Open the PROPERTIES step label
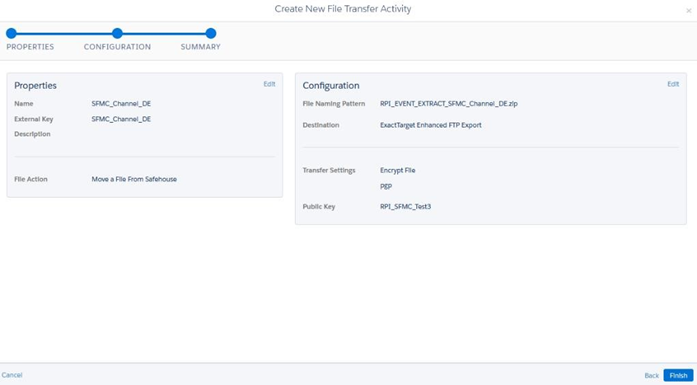The width and height of the screenshot is (697, 385). click(30, 47)
